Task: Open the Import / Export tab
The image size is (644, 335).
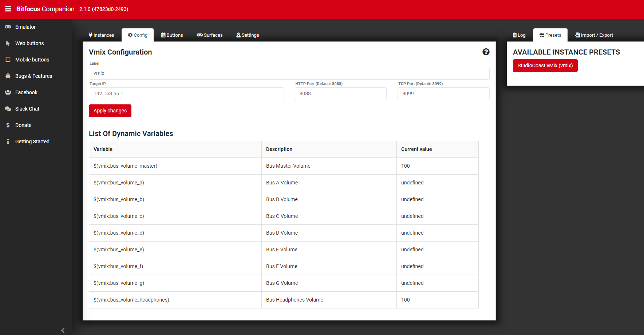Action: pos(594,35)
